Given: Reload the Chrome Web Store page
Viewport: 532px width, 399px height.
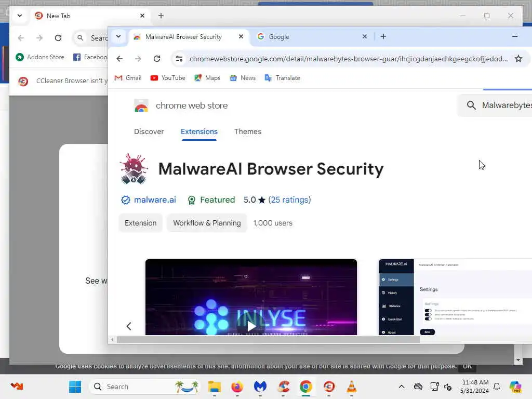Looking at the screenshot, I should 157,59.
